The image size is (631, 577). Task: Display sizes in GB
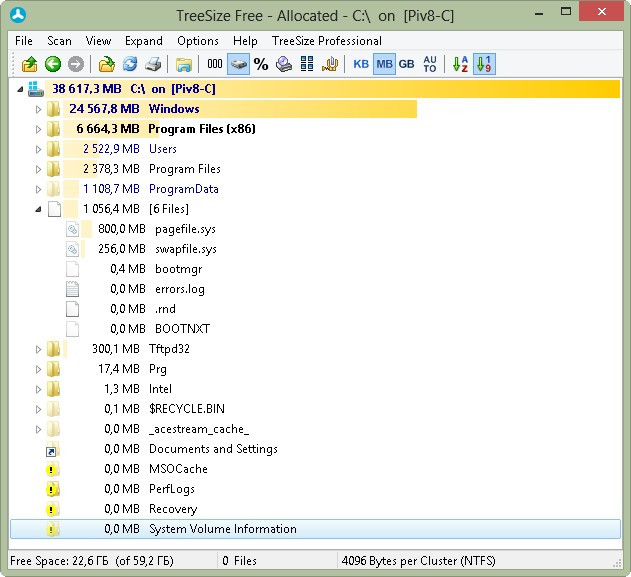[406, 64]
